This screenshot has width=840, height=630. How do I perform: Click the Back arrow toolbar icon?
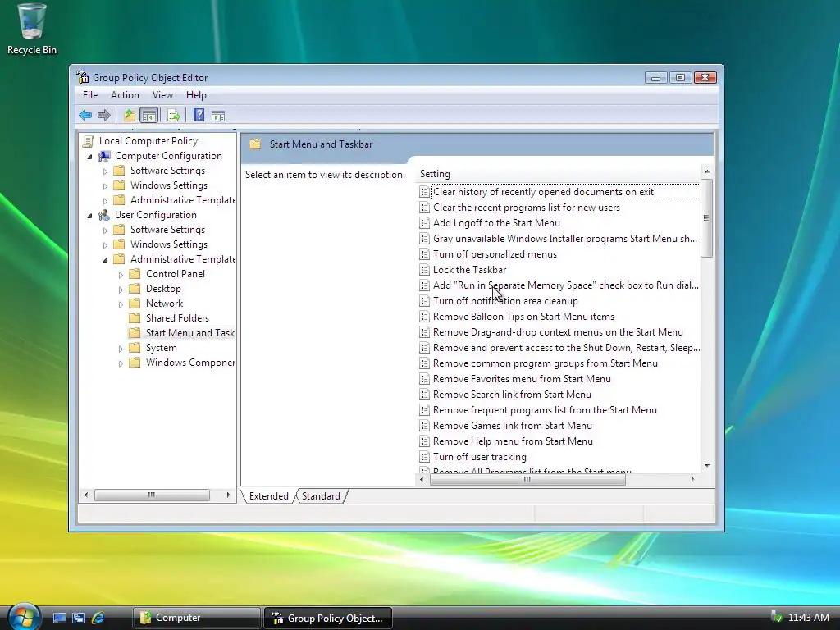point(85,115)
